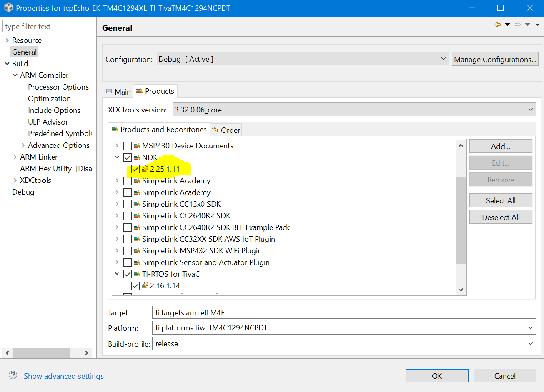
Task: Select the Products tab
Action: tap(155, 91)
